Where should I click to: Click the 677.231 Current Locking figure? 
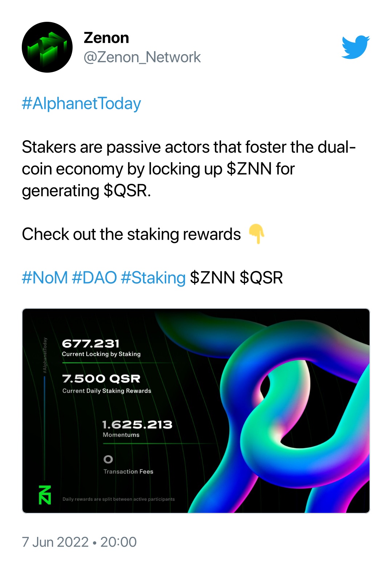(x=91, y=344)
